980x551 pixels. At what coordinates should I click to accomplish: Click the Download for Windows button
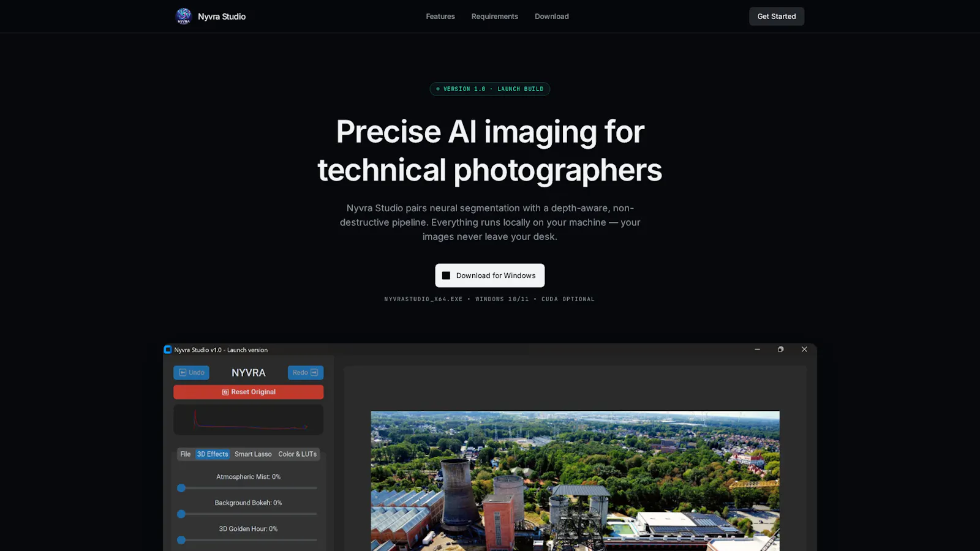click(489, 275)
